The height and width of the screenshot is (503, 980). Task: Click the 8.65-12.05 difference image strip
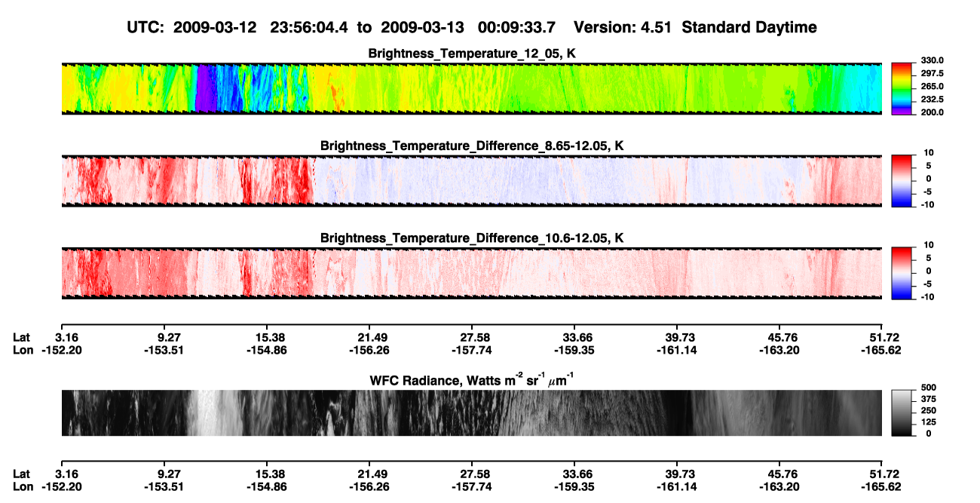pos(471,181)
